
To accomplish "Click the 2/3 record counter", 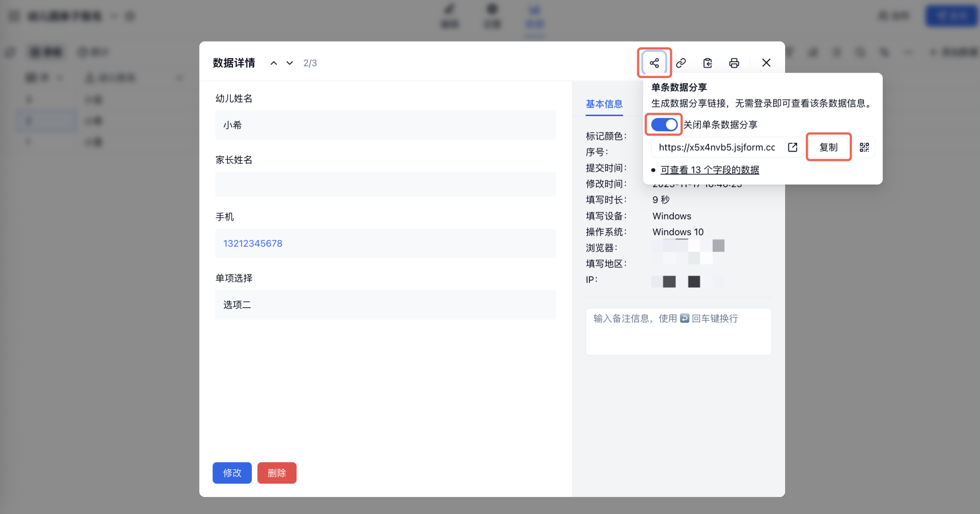I will 310,63.
